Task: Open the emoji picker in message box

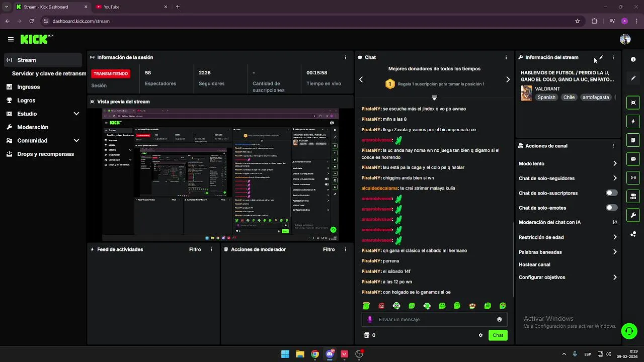Action: click(499, 319)
